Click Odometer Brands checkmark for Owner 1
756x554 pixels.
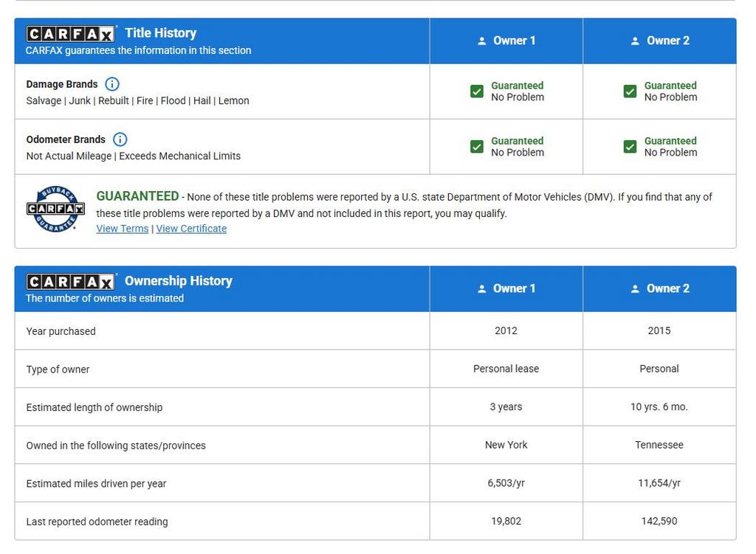pos(477,147)
